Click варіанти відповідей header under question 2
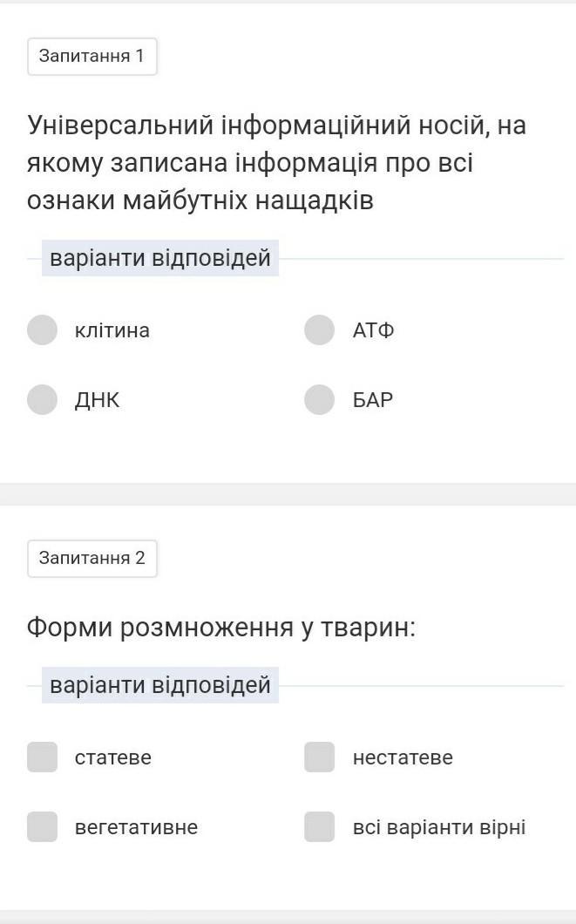The image size is (576, 924). 160,685
